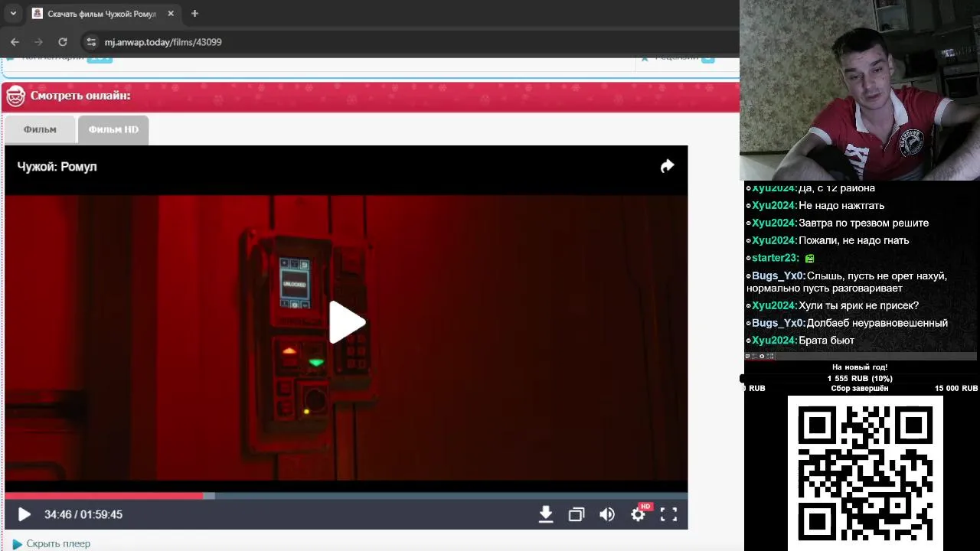Click the Смотреть онлайн header icon

tap(15, 96)
